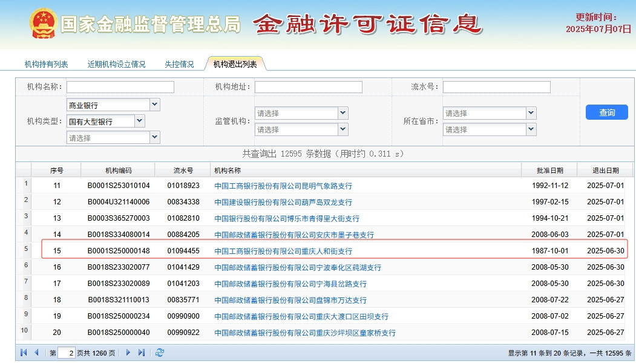Image resolution: width=636 pixels, height=364 pixels.
Task: Click serial number 00835771
Action: (183, 299)
